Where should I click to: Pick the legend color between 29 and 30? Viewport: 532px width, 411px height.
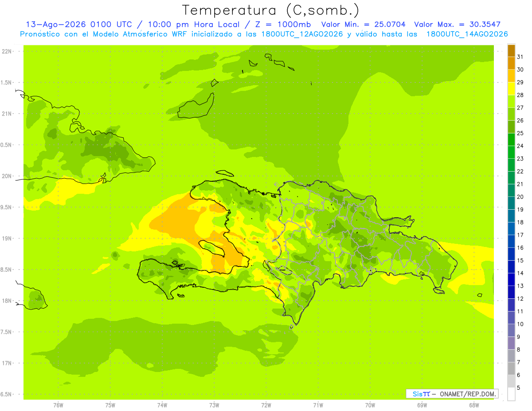click(511, 76)
